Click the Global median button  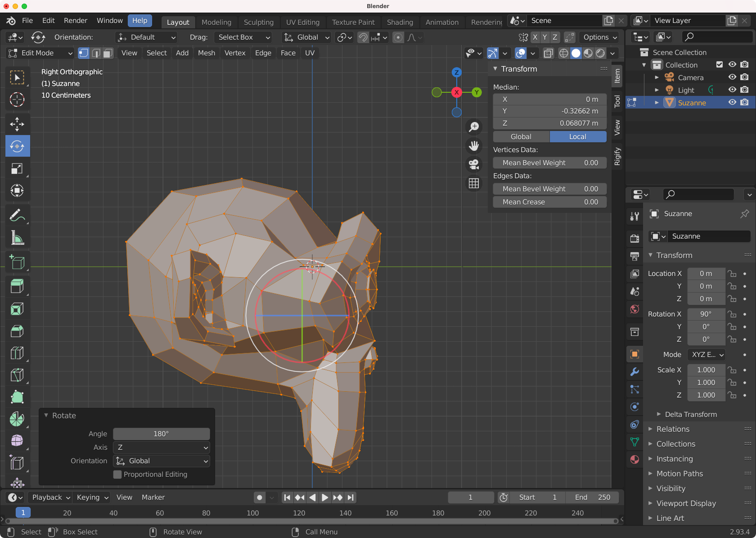[x=521, y=137]
